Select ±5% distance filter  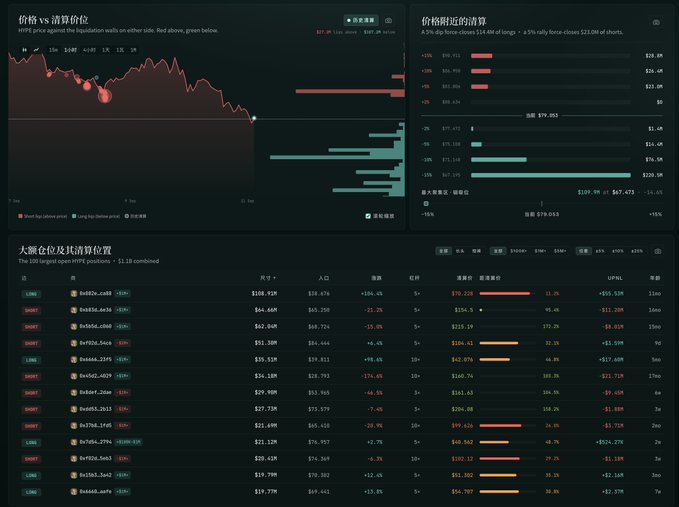(x=600, y=251)
